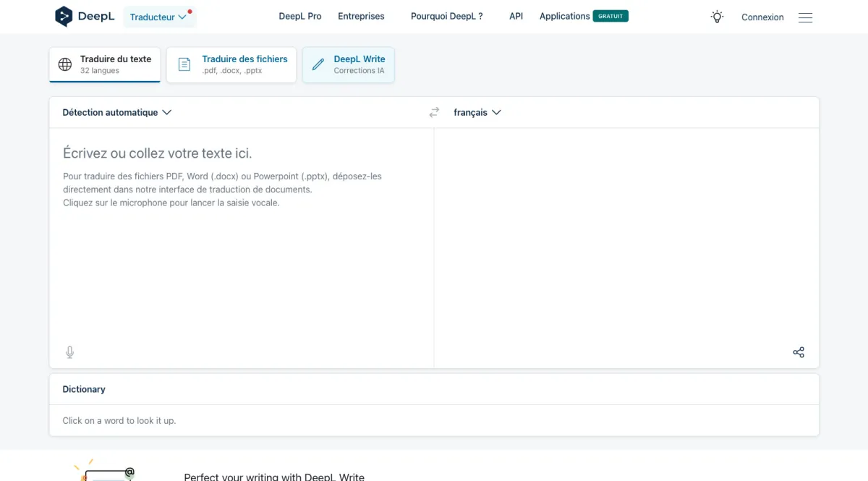Click the globe icon on Traduire du texte
The width and height of the screenshot is (868, 481).
point(65,64)
